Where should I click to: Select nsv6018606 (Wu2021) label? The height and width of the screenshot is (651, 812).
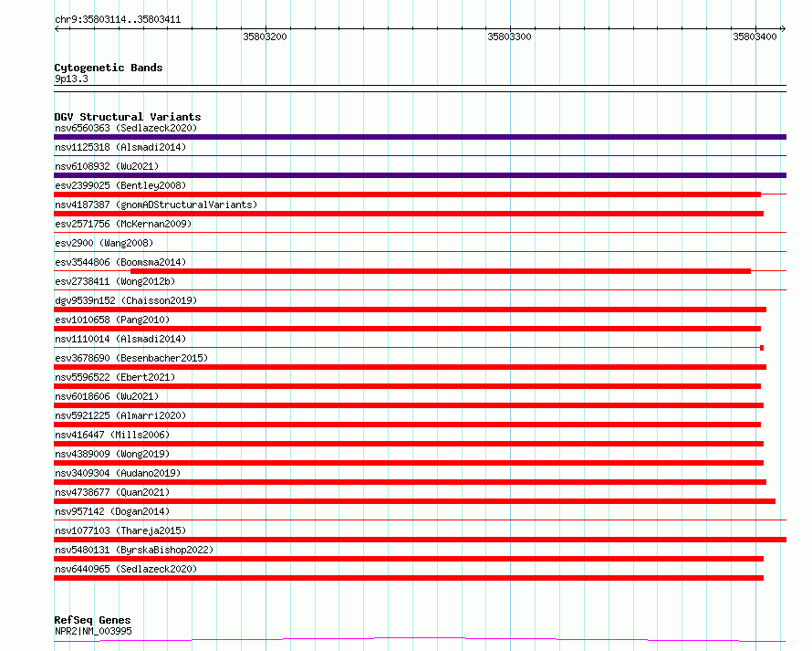coord(107,396)
